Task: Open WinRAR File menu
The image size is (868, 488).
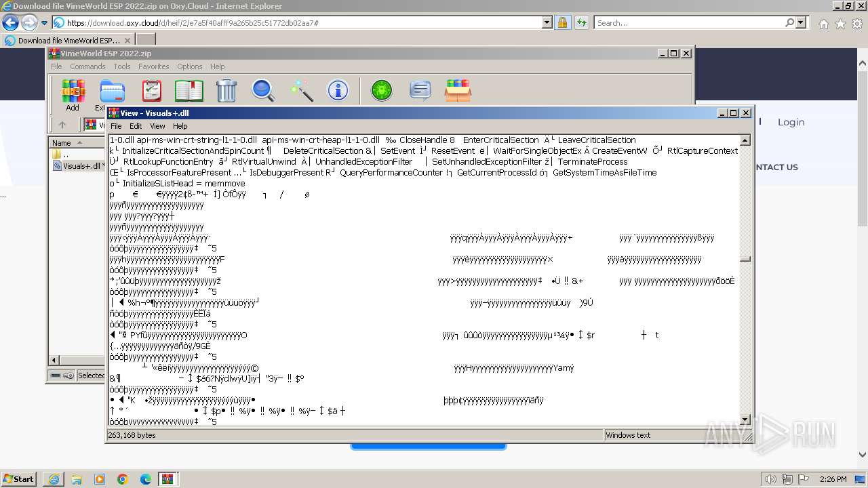Action: (x=56, y=66)
